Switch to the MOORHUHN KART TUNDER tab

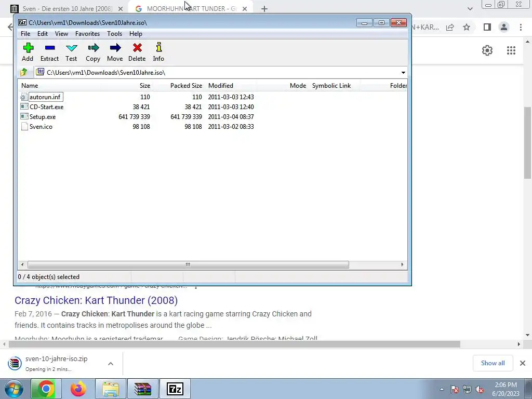[191, 9]
